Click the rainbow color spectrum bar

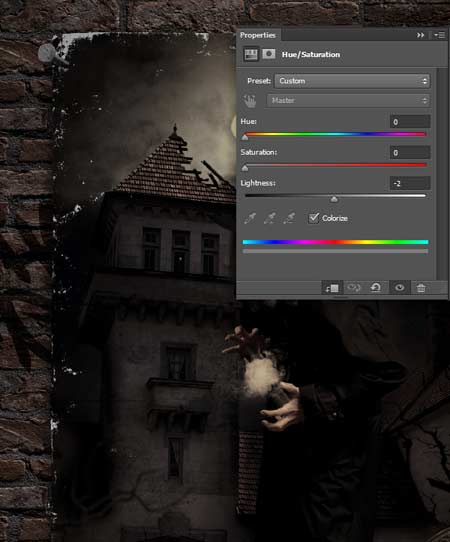click(x=335, y=242)
